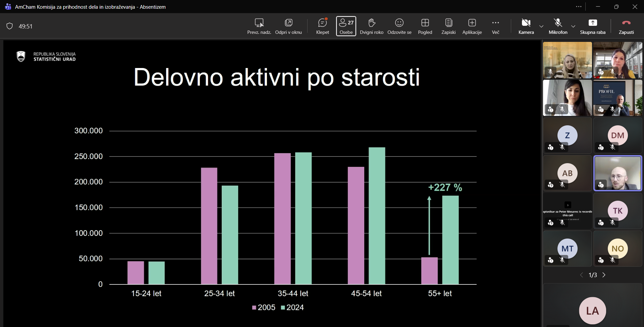Open Odzovite se reactions
Screen dimensions: 644x327
coord(399,26)
